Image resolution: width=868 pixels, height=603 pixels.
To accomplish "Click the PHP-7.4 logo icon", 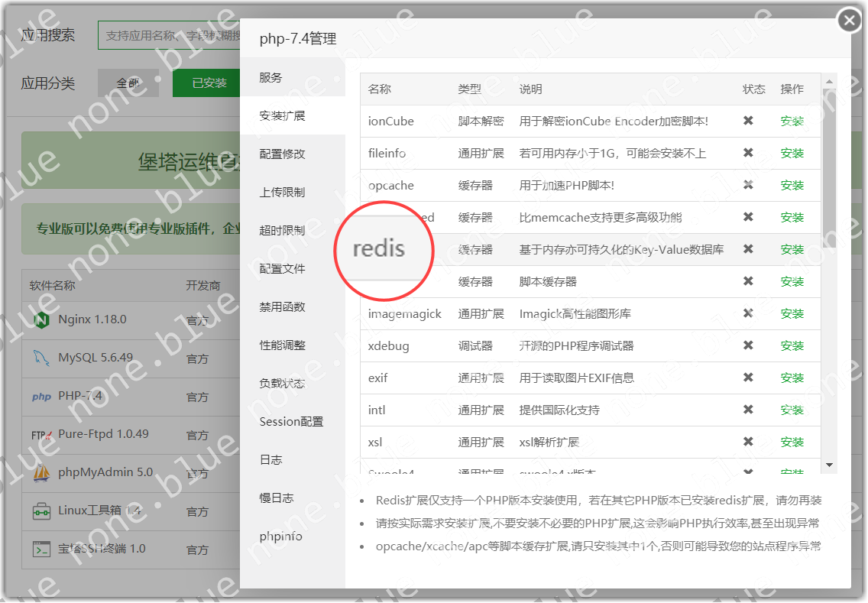I will [41, 397].
